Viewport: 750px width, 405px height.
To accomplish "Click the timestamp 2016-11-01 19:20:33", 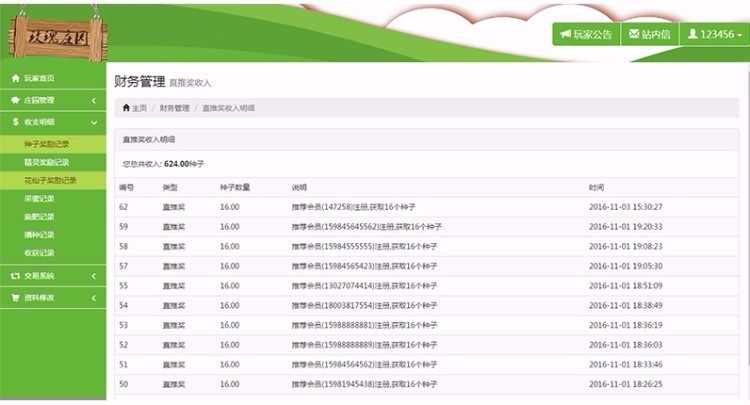I will click(x=626, y=227).
